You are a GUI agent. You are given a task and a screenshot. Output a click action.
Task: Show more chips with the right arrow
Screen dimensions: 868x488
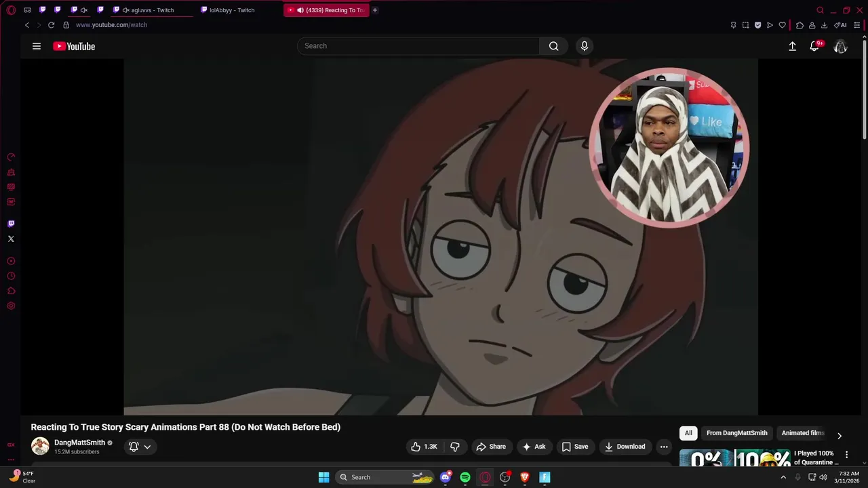[x=839, y=436]
